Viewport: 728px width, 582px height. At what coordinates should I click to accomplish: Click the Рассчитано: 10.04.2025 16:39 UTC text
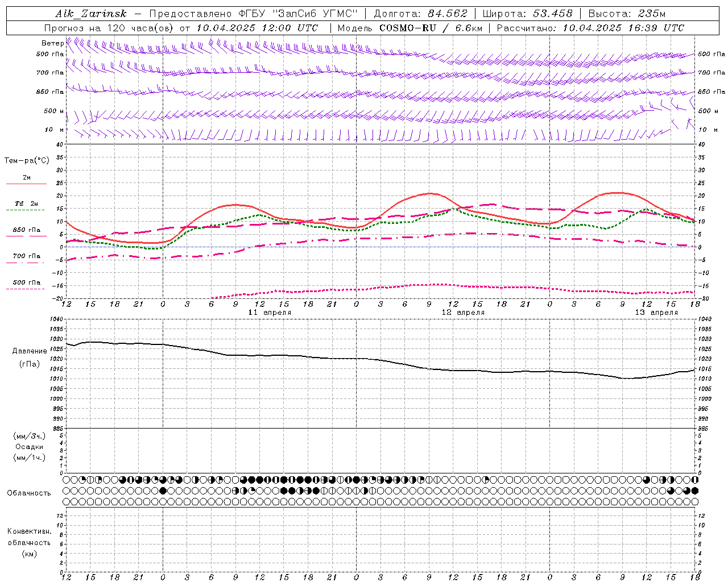(x=590, y=28)
